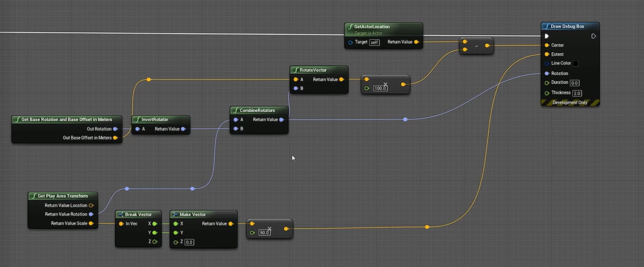Click the Development Only banner
Viewport: 644px width, 267px height.
(570, 103)
